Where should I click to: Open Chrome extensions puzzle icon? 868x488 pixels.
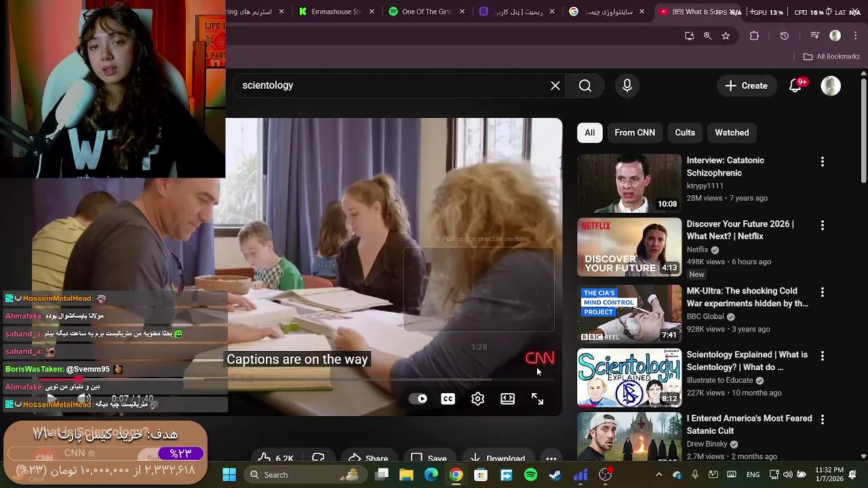pyautogui.click(x=754, y=36)
